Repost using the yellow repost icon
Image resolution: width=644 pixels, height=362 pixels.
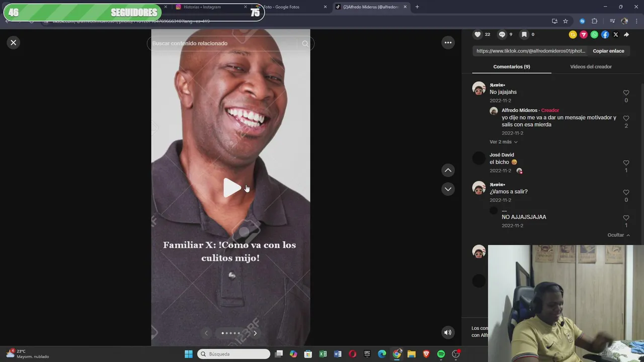pos(573,35)
